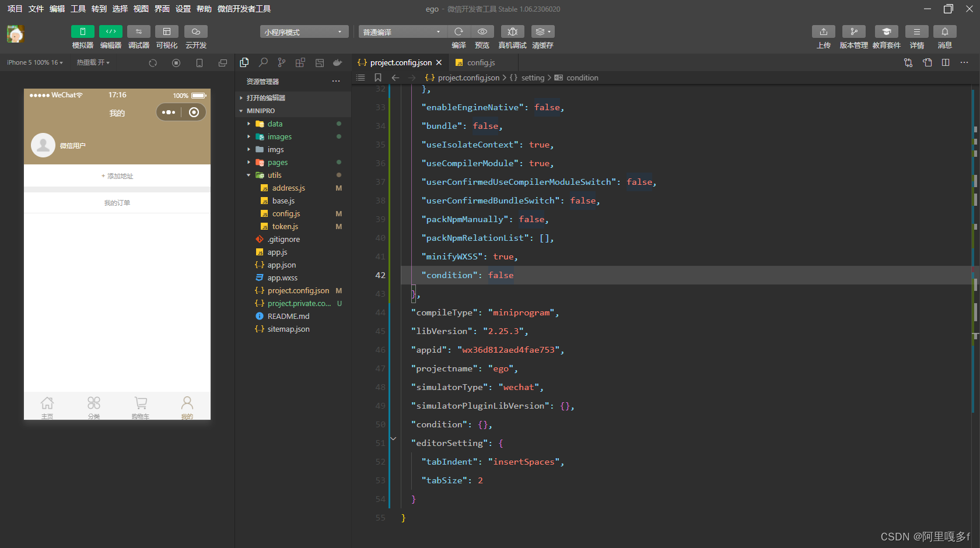Open the messages bell icon
Screen dimensions: 980x548
click(944, 31)
